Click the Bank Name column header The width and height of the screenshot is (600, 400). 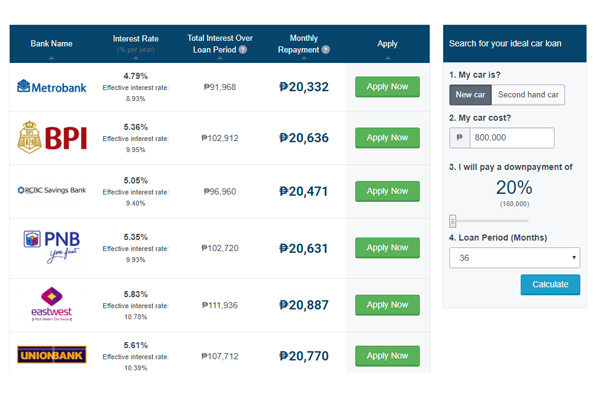click(x=51, y=44)
